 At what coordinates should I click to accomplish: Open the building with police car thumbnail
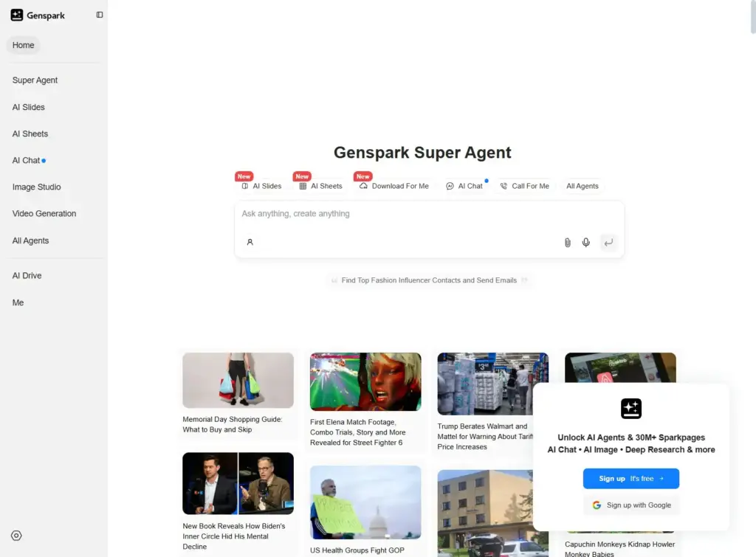tap(485, 513)
